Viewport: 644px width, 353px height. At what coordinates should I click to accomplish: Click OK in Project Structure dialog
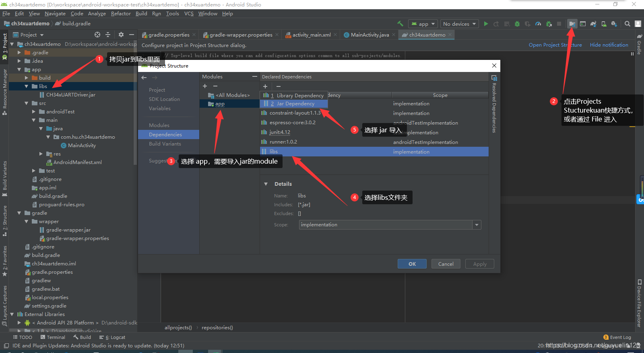[412, 264]
